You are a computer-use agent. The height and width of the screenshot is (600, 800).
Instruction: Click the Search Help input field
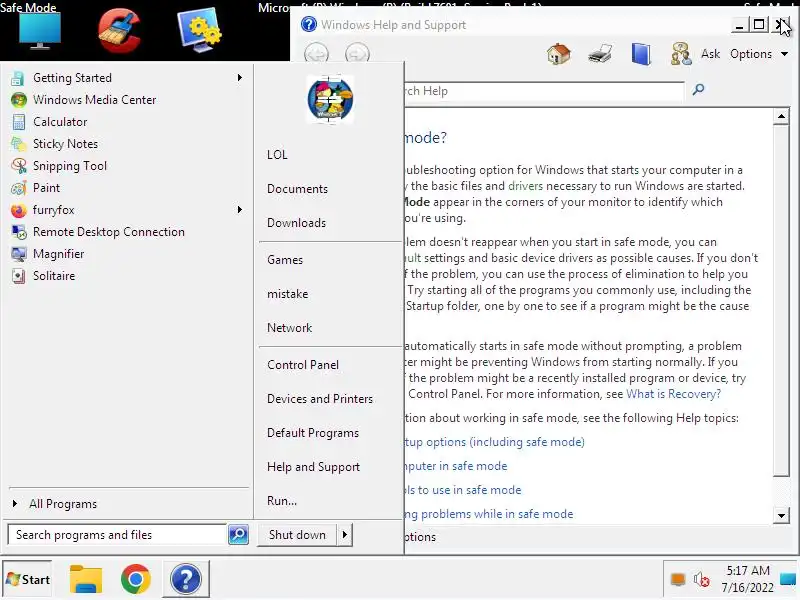click(x=544, y=91)
